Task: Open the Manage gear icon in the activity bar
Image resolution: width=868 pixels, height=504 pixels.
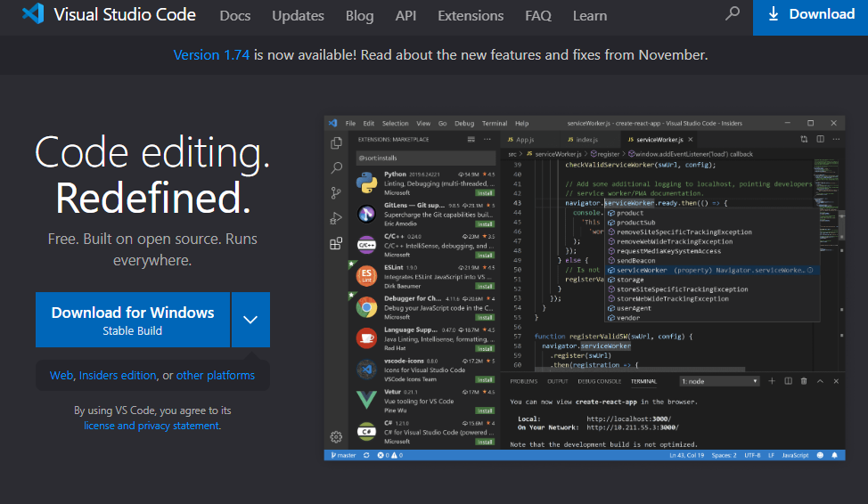Action: pos(336,437)
